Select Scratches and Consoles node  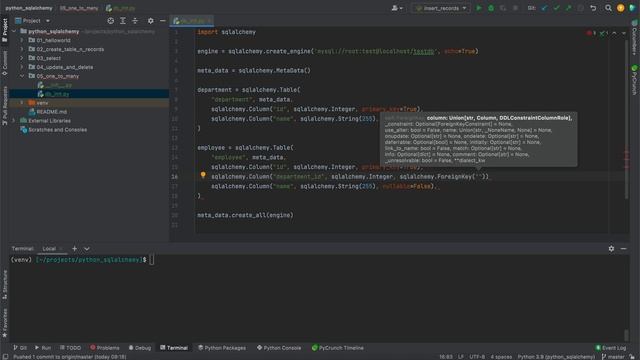click(58, 130)
